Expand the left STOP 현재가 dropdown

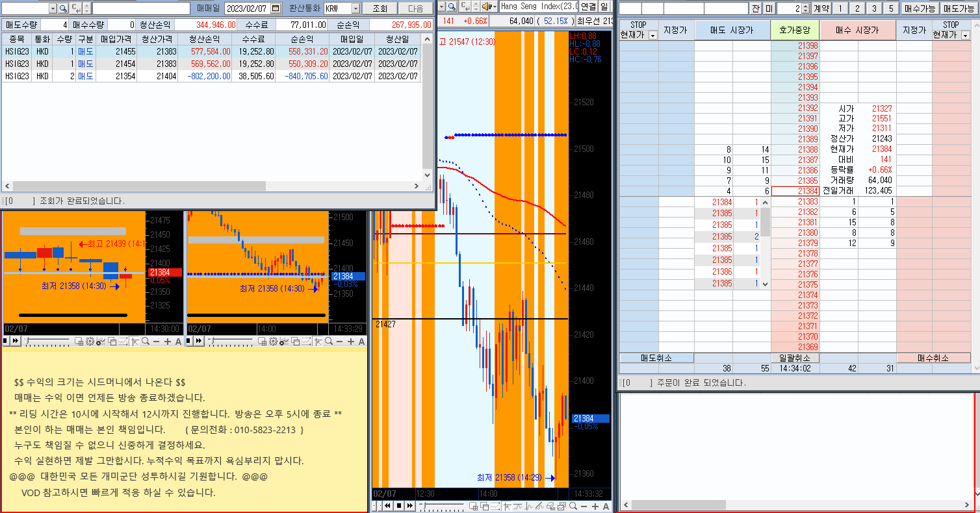(x=652, y=35)
